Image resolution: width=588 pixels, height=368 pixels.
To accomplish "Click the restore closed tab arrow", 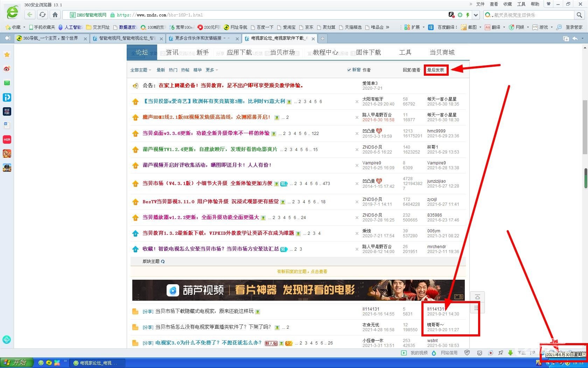I will [575, 39].
